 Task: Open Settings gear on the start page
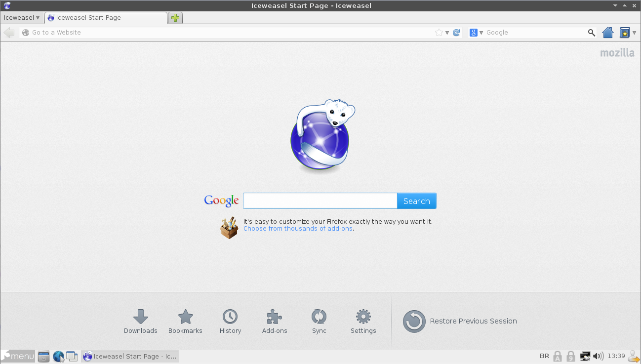click(x=363, y=322)
